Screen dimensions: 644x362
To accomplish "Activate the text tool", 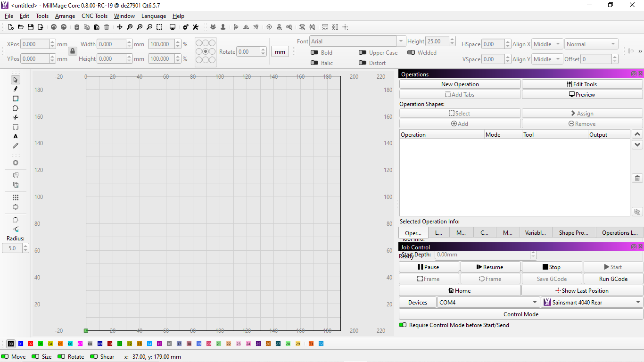I will 16,136.
